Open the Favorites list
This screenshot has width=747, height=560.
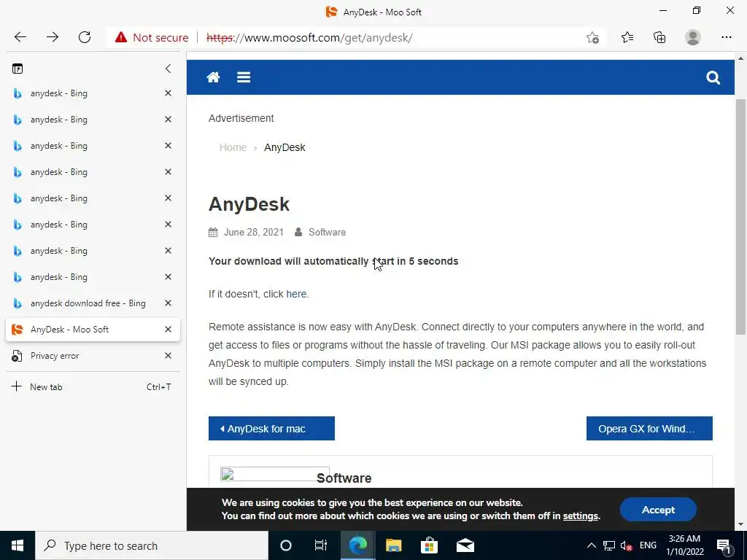pos(627,37)
